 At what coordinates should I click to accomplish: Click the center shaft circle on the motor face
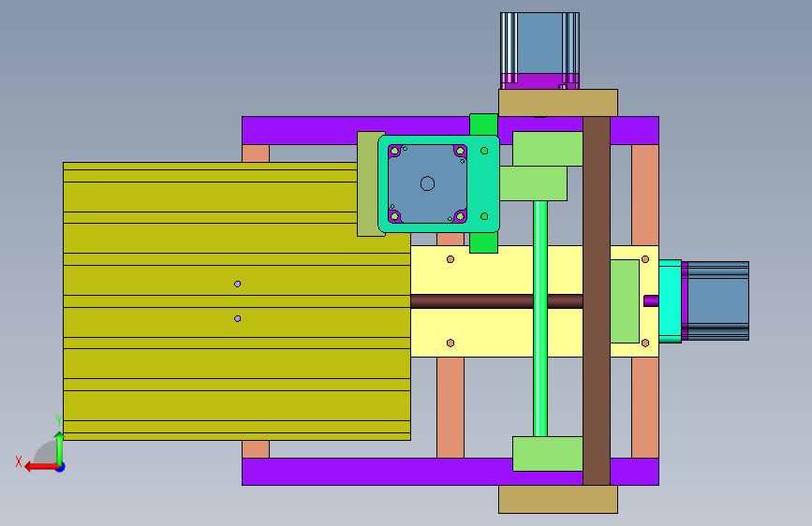427,183
